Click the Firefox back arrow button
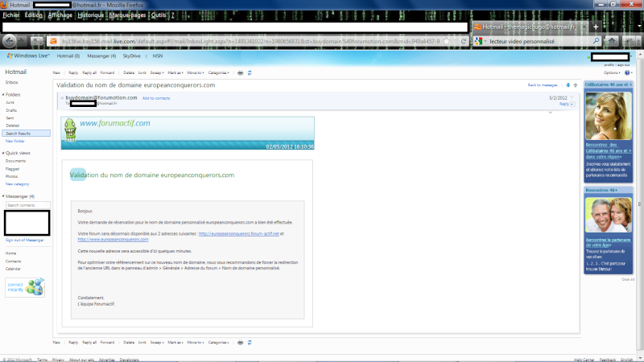 tap(9, 41)
